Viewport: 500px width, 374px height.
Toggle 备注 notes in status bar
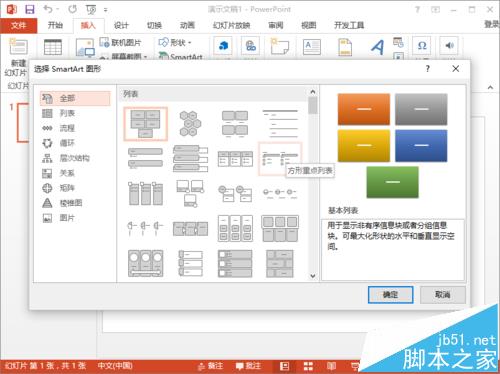click(x=210, y=366)
